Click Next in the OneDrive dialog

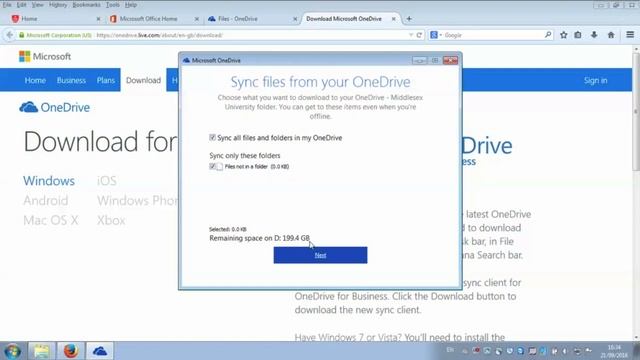[320, 255]
